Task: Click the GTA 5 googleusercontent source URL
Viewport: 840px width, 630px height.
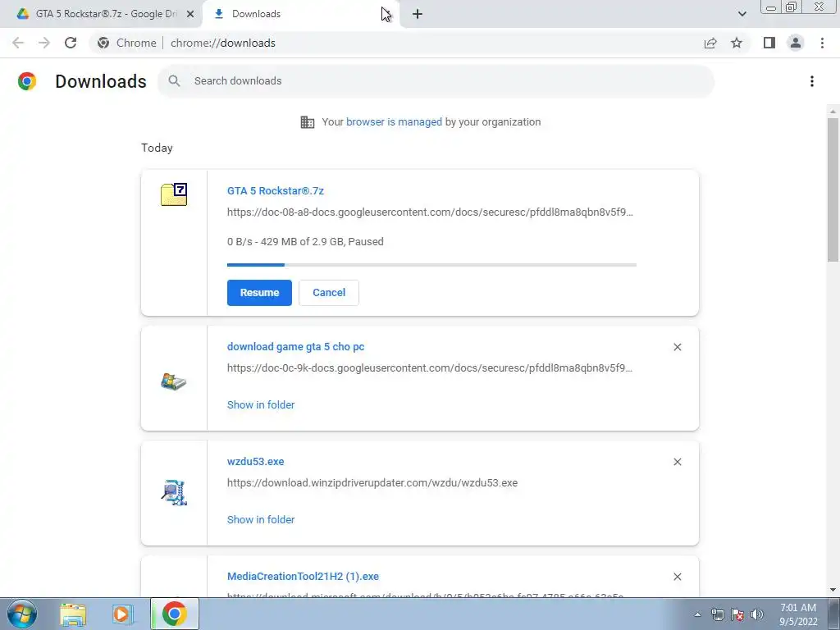Action: click(430, 212)
